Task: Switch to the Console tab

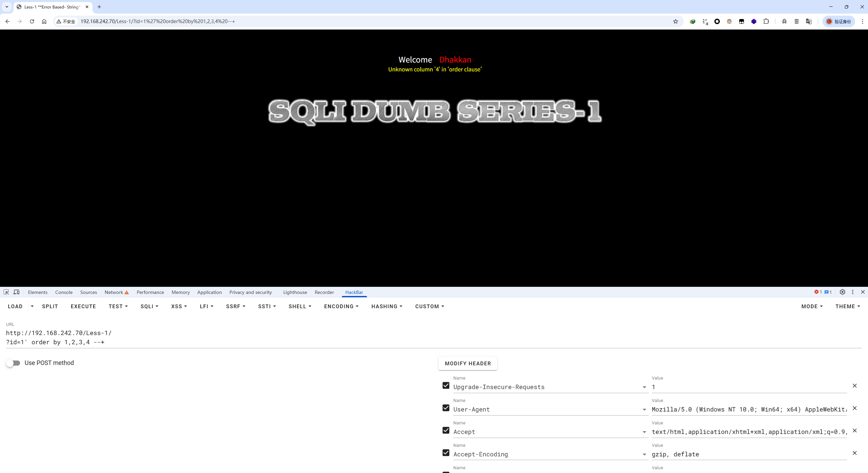Action: pyautogui.click(x=64, y=292)
